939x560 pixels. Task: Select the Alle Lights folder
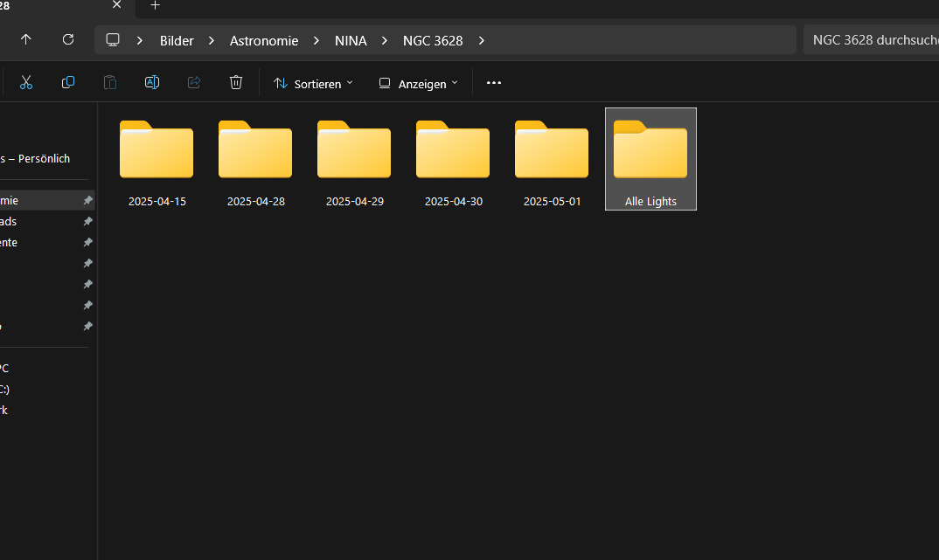[651, 159]
